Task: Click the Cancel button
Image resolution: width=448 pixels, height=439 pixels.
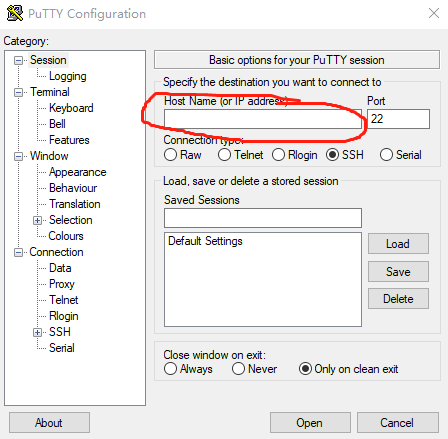Action: pos(397,423)
